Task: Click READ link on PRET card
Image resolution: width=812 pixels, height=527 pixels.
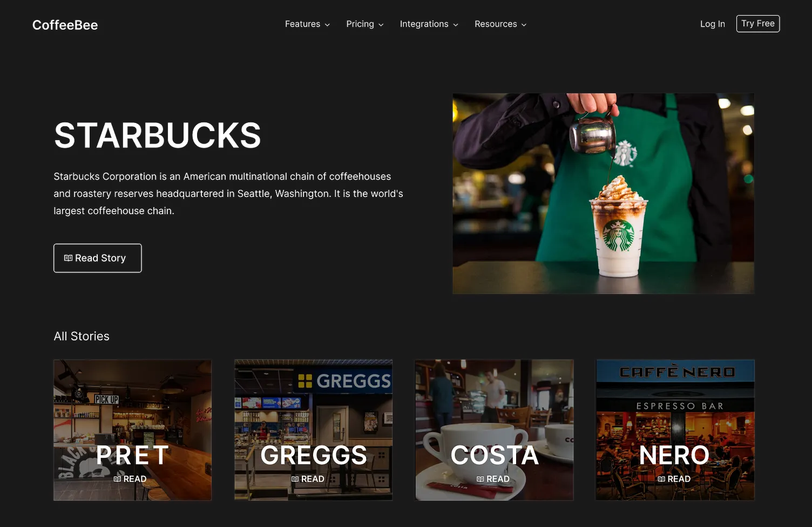Action: 130,479
